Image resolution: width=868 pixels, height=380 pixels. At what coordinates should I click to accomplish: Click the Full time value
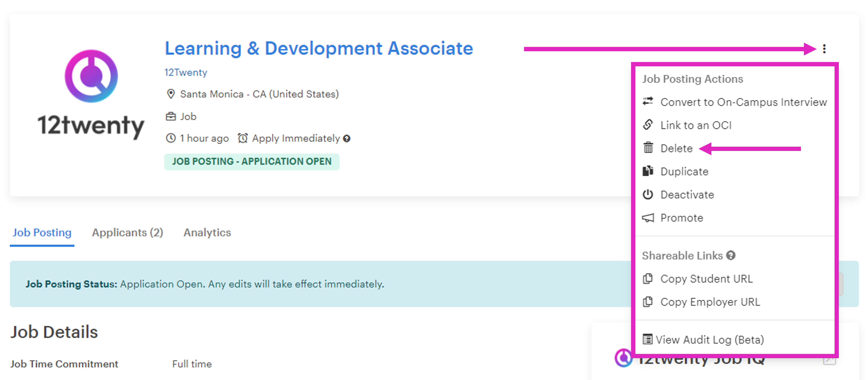[192, 364]
